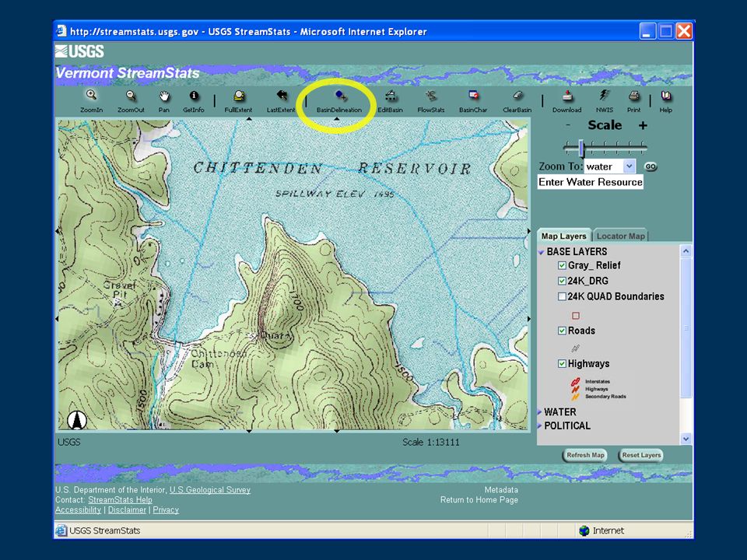The height and width of the screenshot is (560, 747).
Task: Open the Accessibility link
Action: coord(78,509)
